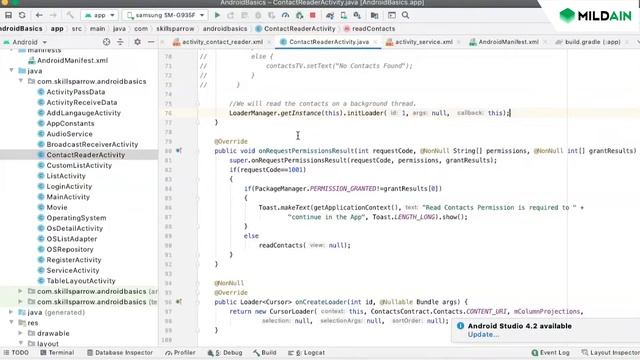Collapse com.skillsparrow.androidbasics main package

(x=20, y=81)
